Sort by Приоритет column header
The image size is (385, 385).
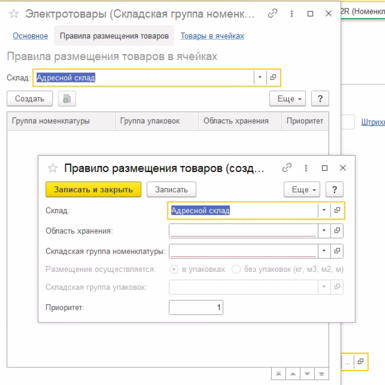(305, 121)
